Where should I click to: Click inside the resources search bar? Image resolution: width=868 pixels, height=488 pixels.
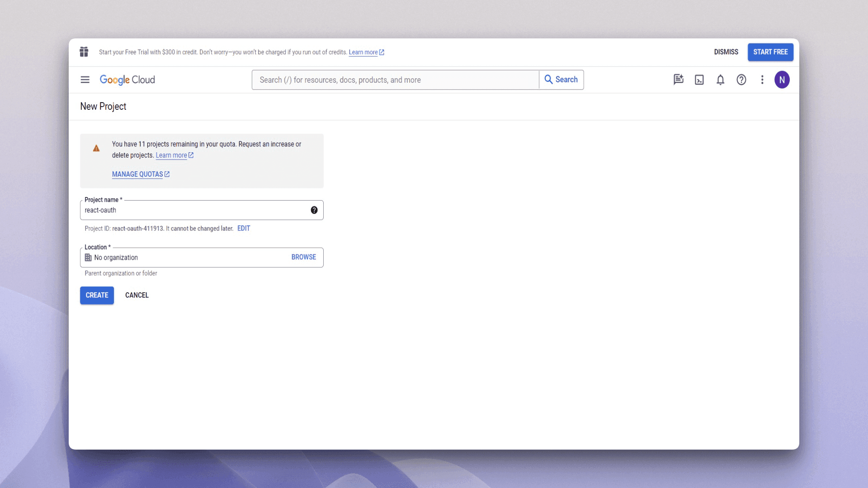[x=393, y=80]
